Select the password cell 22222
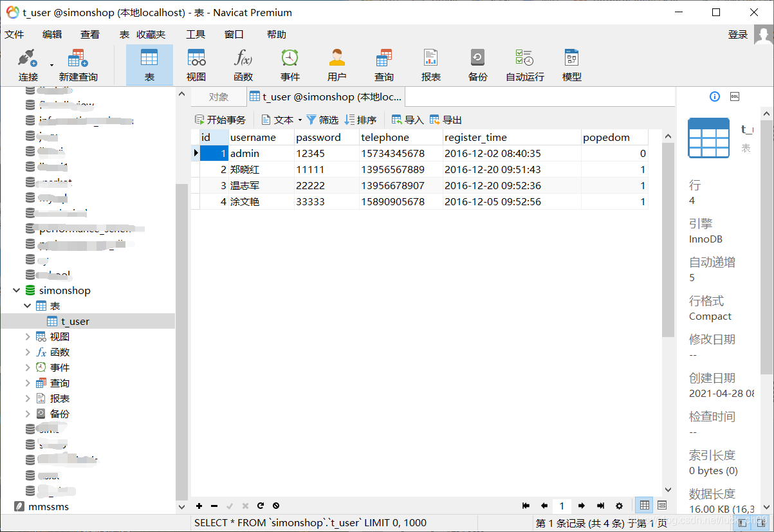The image size is (774, 532). click(x=327, y=185)
